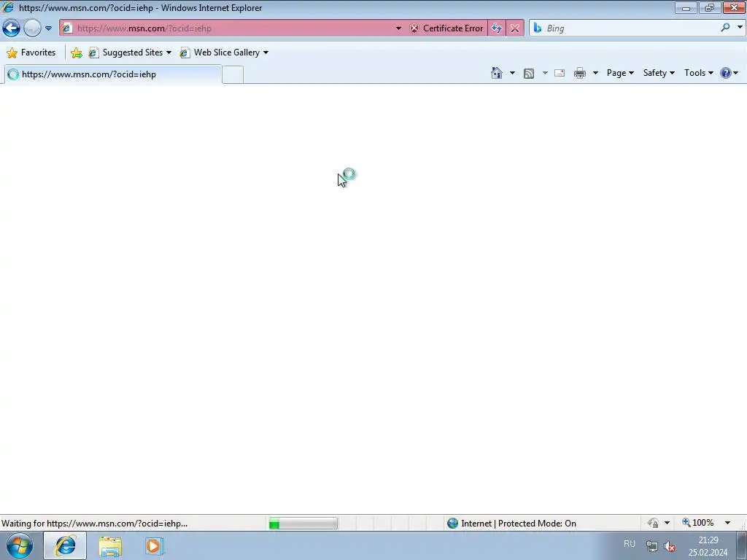Click the Read Mail envelope icon
Screen dimensions: 747x560
(560, 73)
